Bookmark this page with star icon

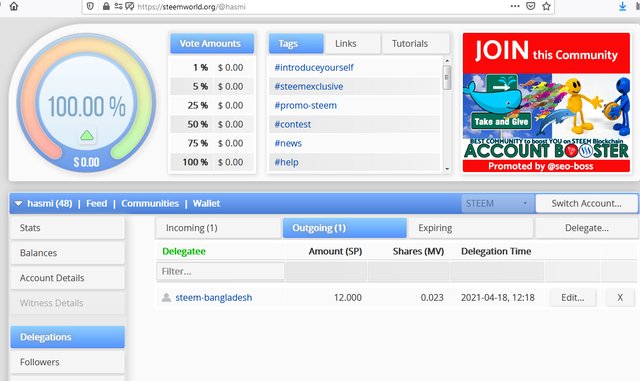click(546, 6)
